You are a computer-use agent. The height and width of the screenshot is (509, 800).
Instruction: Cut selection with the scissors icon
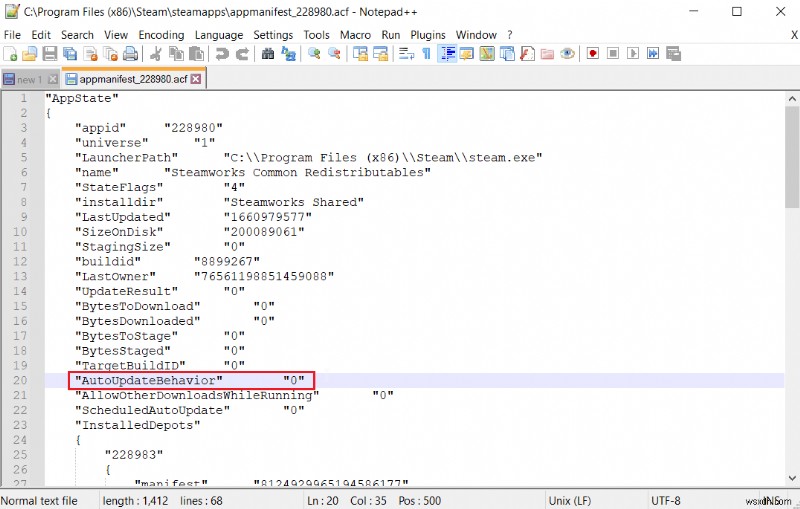pyautogui.click(x=156, y=54)
